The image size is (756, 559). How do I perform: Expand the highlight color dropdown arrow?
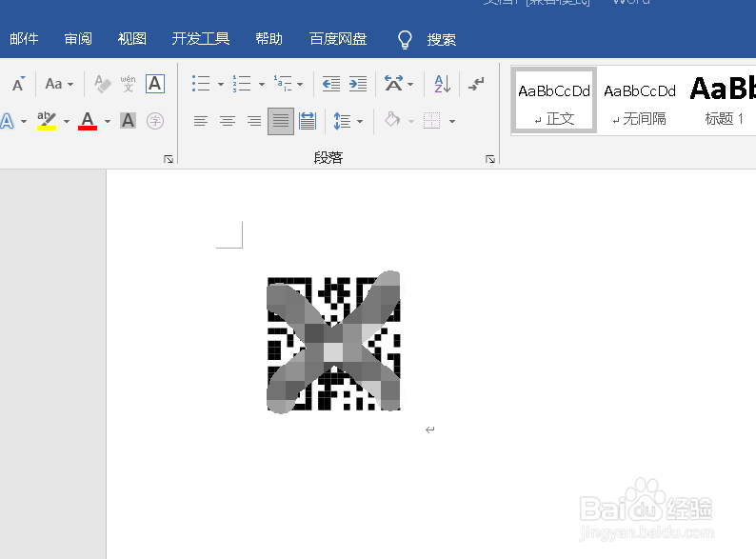click(x=67, y=121)
